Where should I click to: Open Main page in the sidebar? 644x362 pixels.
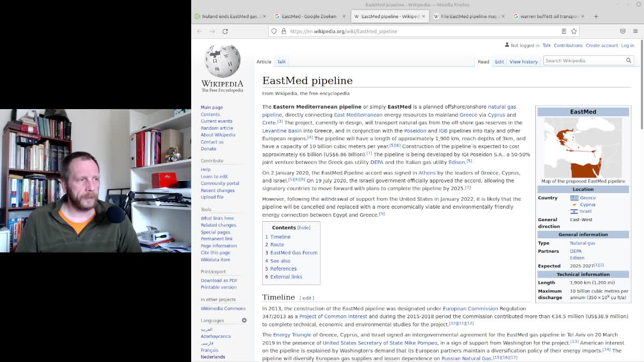(212, 107)
